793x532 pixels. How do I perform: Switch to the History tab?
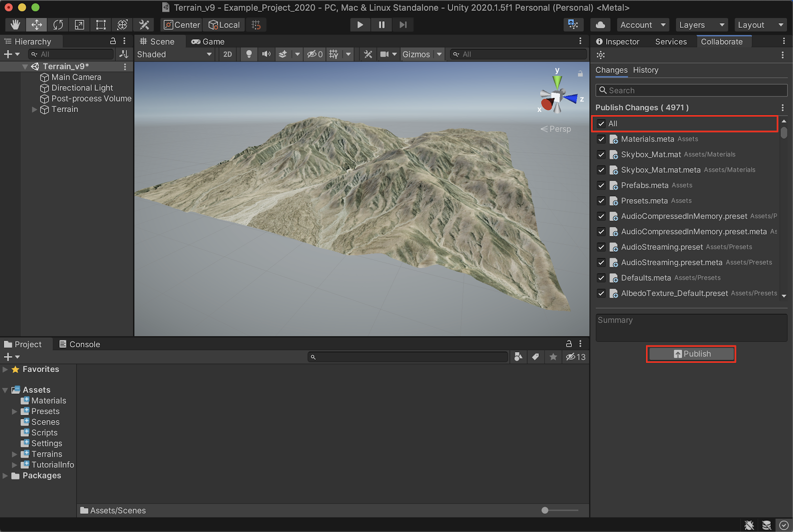tap(645, 70)
